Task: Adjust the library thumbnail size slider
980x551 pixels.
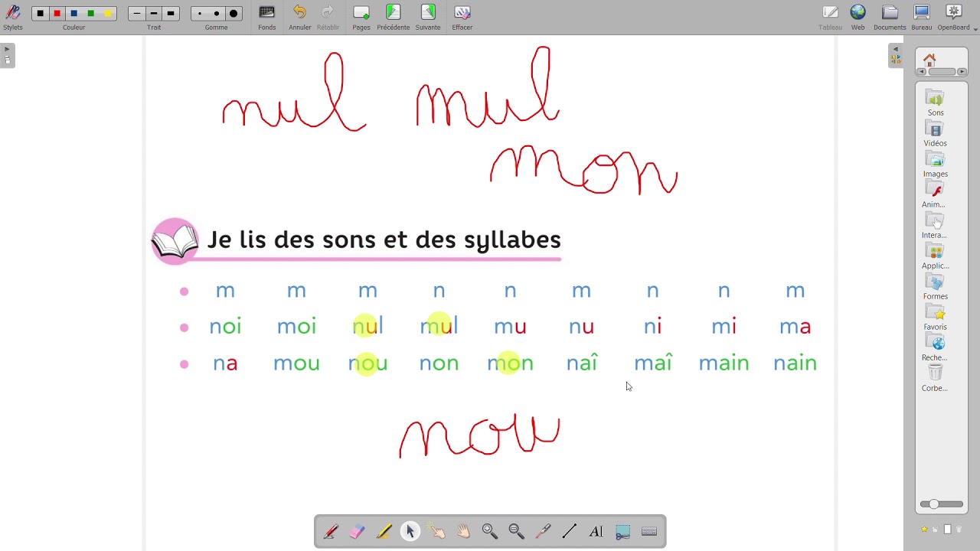Action: (941, 504)
